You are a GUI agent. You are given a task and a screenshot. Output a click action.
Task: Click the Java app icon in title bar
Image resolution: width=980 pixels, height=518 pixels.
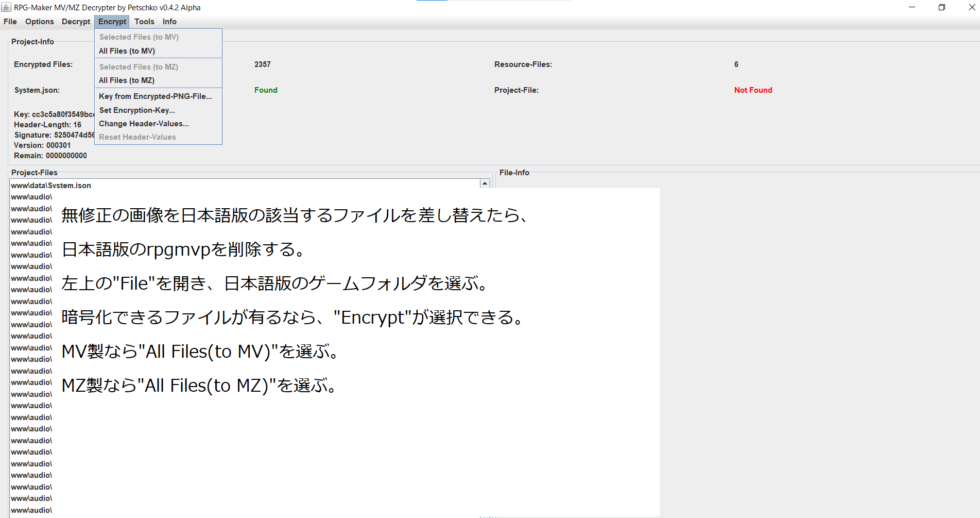point(6,7)
